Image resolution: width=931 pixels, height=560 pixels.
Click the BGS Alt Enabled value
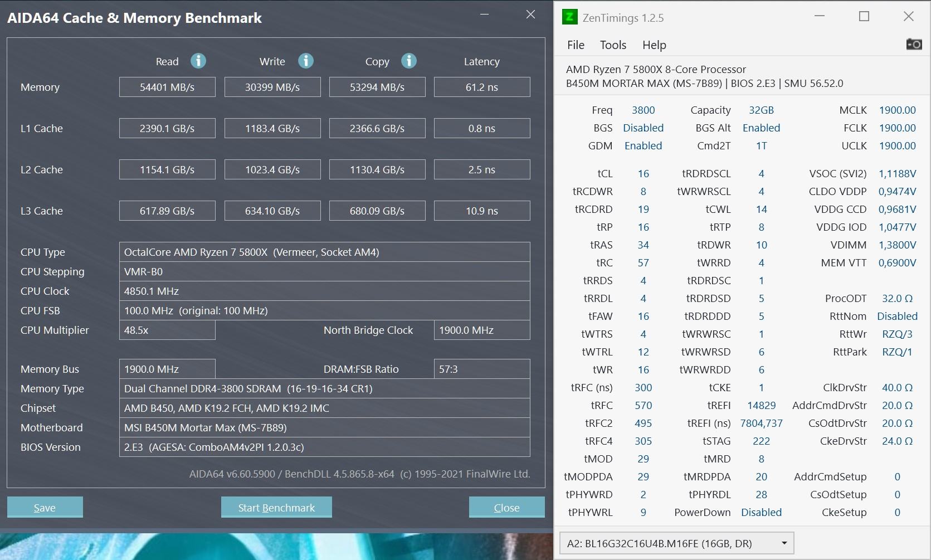(761, 128)
